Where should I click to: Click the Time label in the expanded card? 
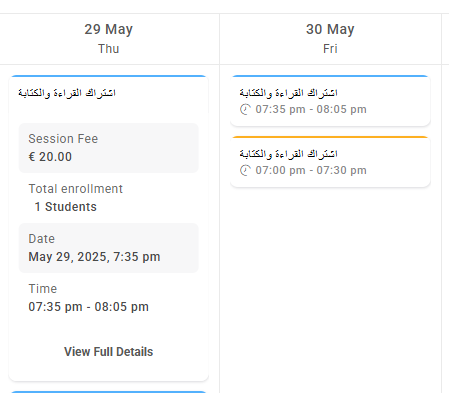(x=43, y=289)
